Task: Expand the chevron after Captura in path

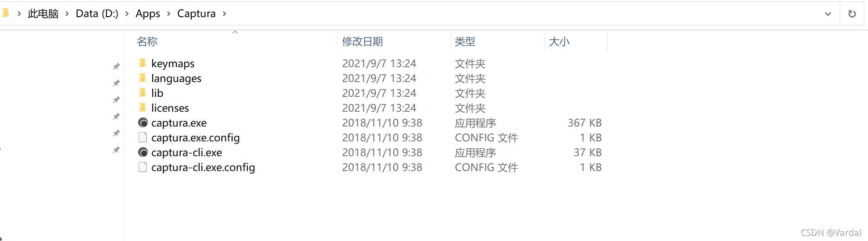Action: point(225,14)
